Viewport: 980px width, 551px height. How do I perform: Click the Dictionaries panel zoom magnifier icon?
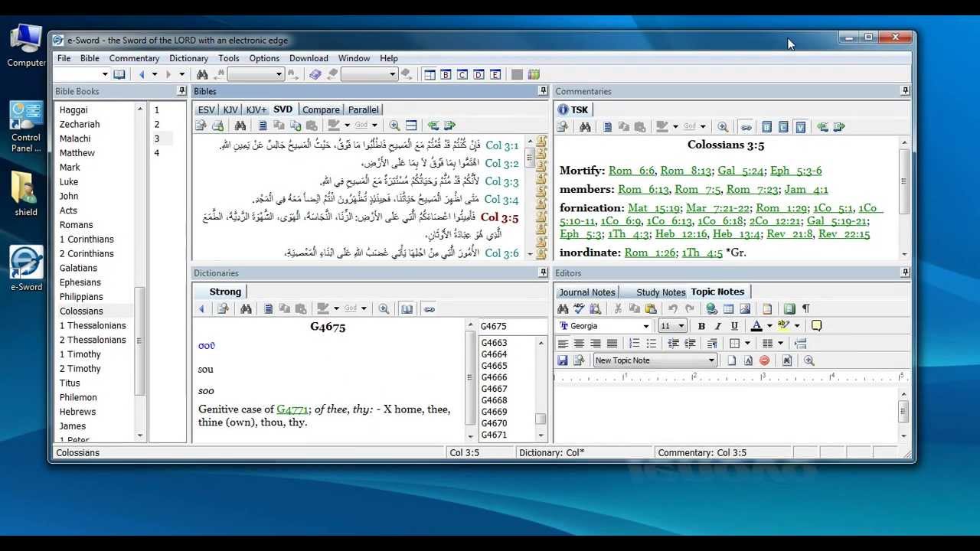pyautogui.click(x=384, y=308)
